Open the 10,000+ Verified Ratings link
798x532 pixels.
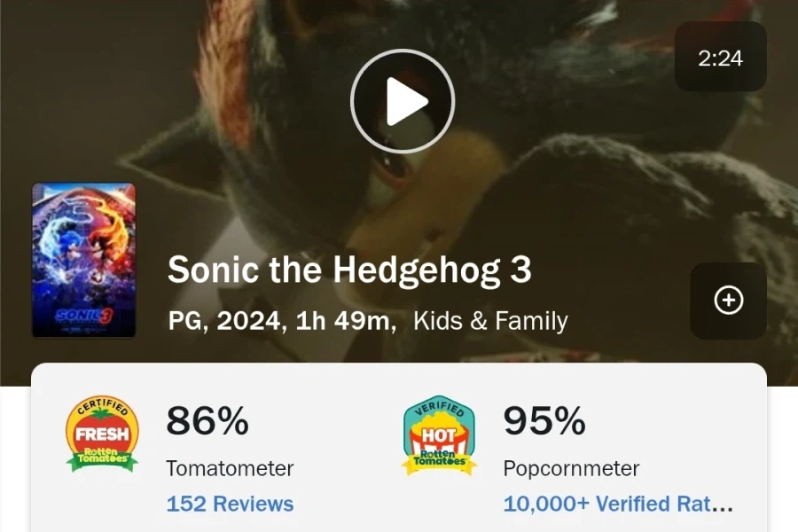(618, 504)
